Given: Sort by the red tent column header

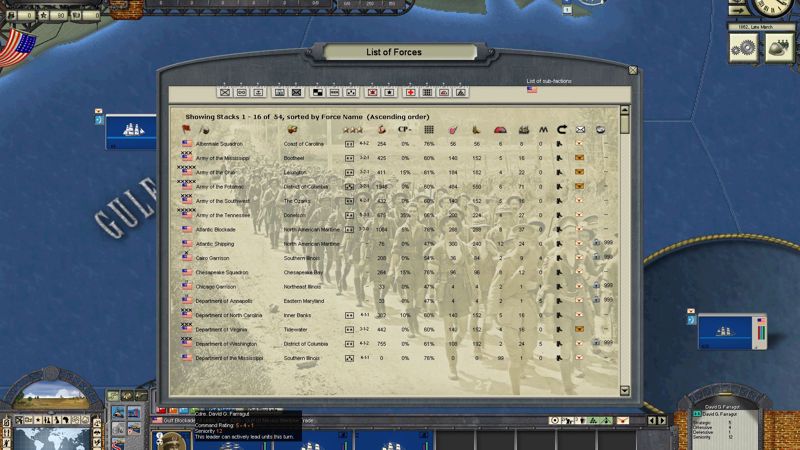Looking at the screenshot, I should pyautogui.click(x=500, y=130).
